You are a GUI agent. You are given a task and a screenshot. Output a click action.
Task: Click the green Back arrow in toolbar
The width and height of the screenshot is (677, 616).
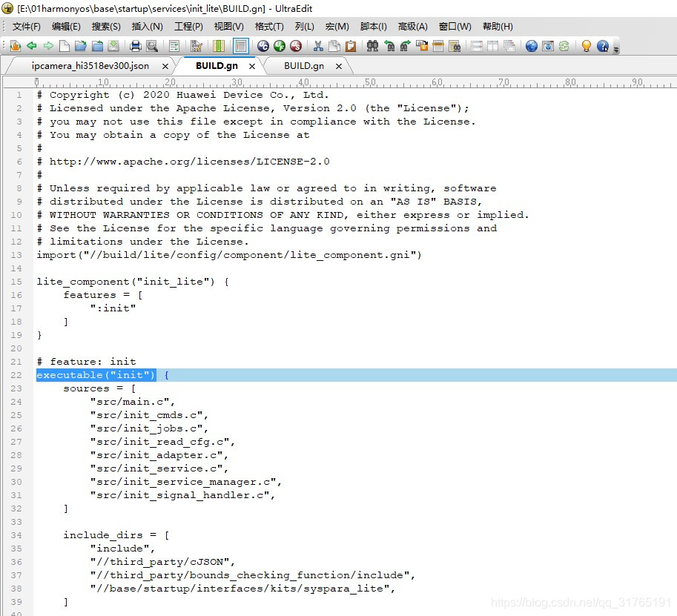(x=32, y=45)
